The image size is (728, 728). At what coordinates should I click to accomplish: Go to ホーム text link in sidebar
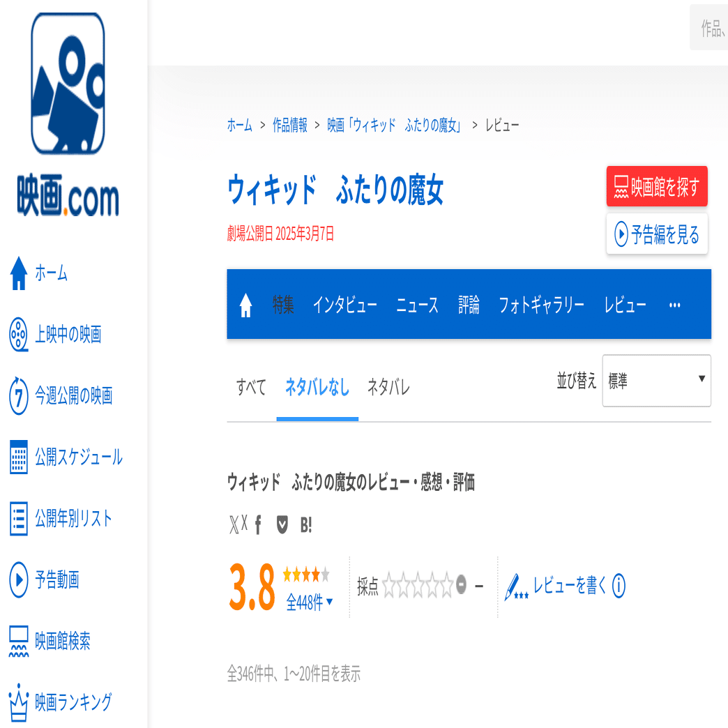pyautogui.click(x=51, y=273)
